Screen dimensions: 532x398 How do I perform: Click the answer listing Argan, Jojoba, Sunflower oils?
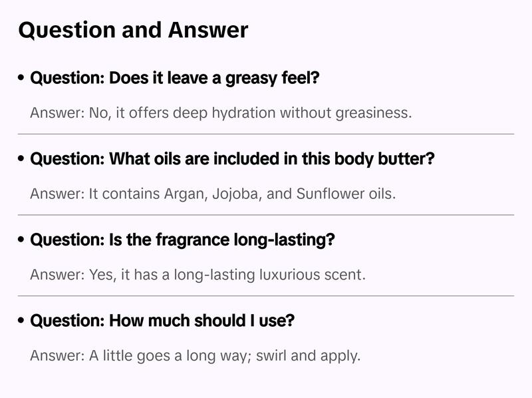tap(213, 194)
